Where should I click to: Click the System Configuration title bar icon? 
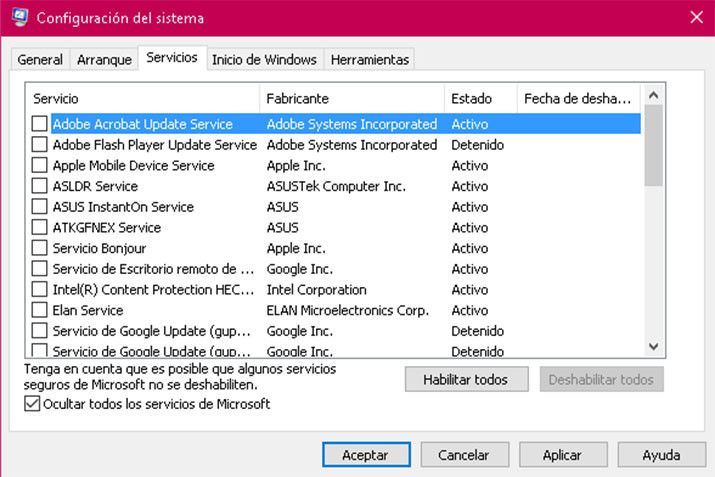pos(19,17)
